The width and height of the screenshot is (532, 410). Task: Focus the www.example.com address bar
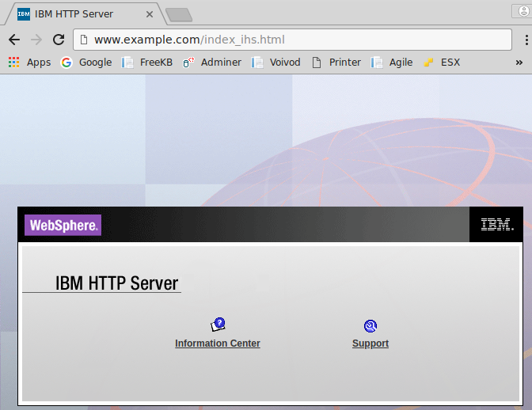(292, 40)
